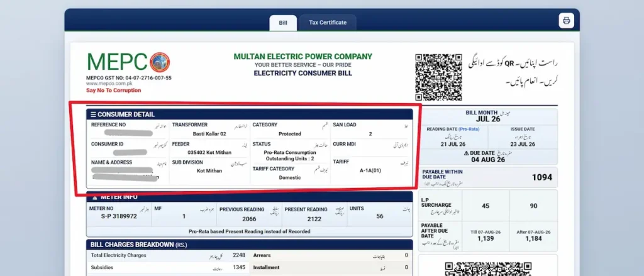Click the Meter Info section header
644x276 pixels.
click(x=249, y=197)
